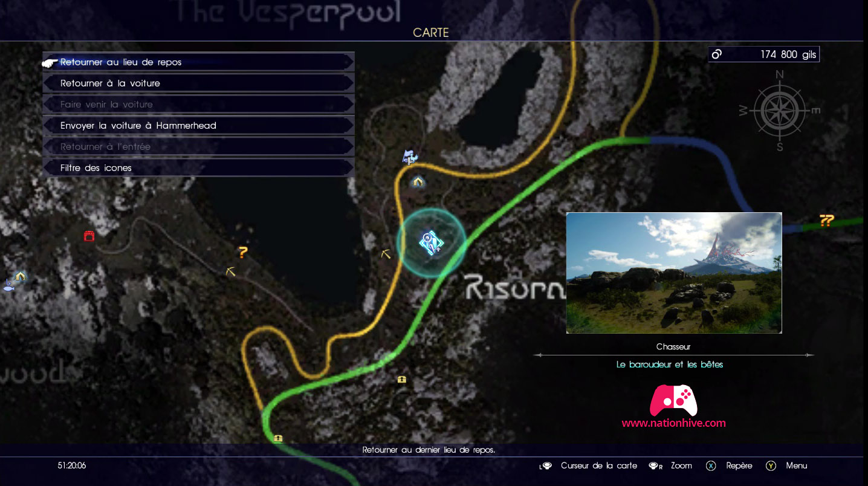The height and width of the screenshot is (486, 868).
Task: Click the Y button Menu icon
Action: (771, 466)
